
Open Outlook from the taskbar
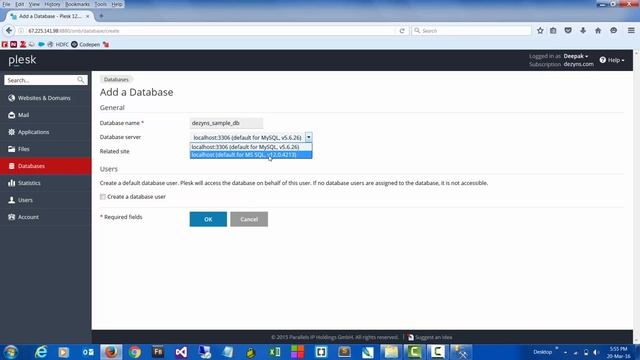88,352
